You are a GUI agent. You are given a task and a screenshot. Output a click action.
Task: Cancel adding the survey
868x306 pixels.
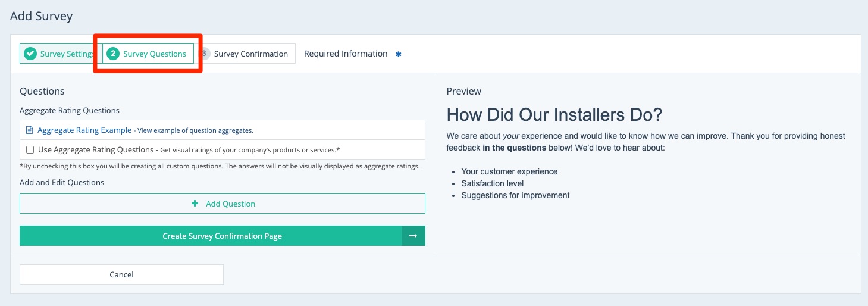[121, 274]
